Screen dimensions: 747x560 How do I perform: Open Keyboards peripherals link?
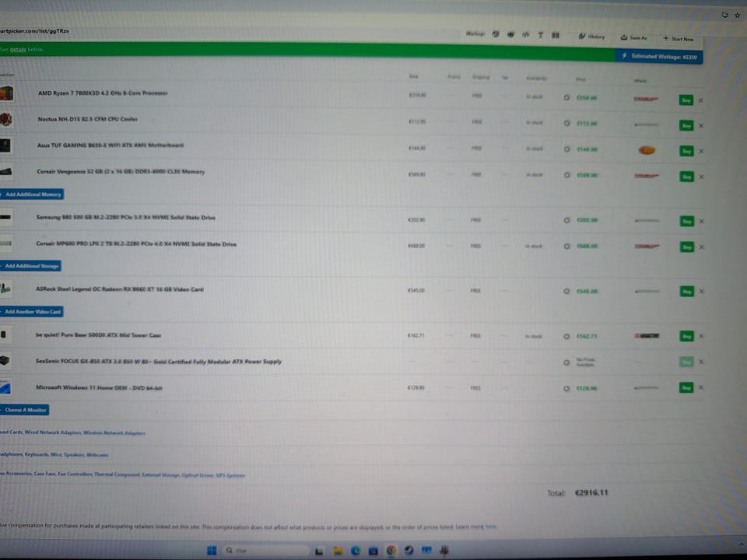coord(37,454)
